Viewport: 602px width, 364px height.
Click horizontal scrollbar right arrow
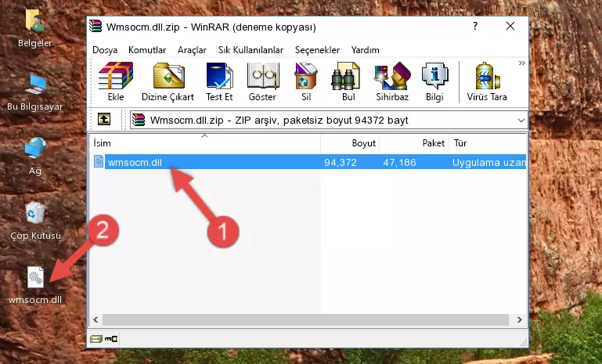coord(520,319)
